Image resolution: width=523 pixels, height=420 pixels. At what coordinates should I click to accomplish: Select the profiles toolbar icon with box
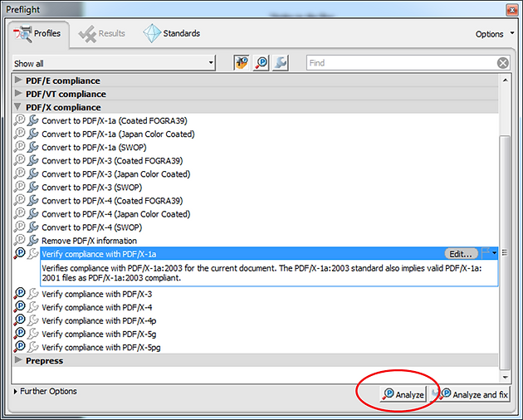242,63
